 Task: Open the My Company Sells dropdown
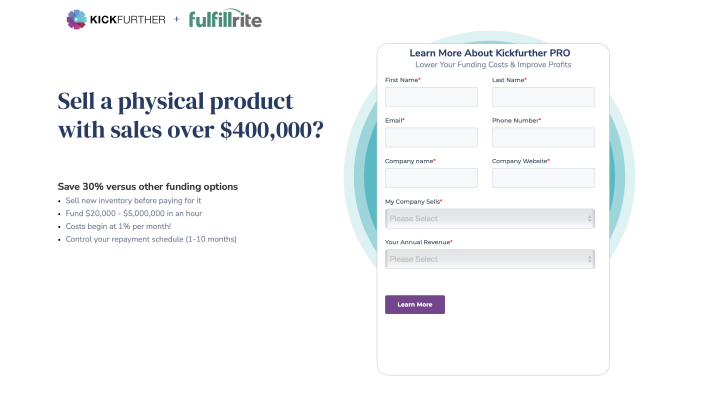(x=490, y=219)
